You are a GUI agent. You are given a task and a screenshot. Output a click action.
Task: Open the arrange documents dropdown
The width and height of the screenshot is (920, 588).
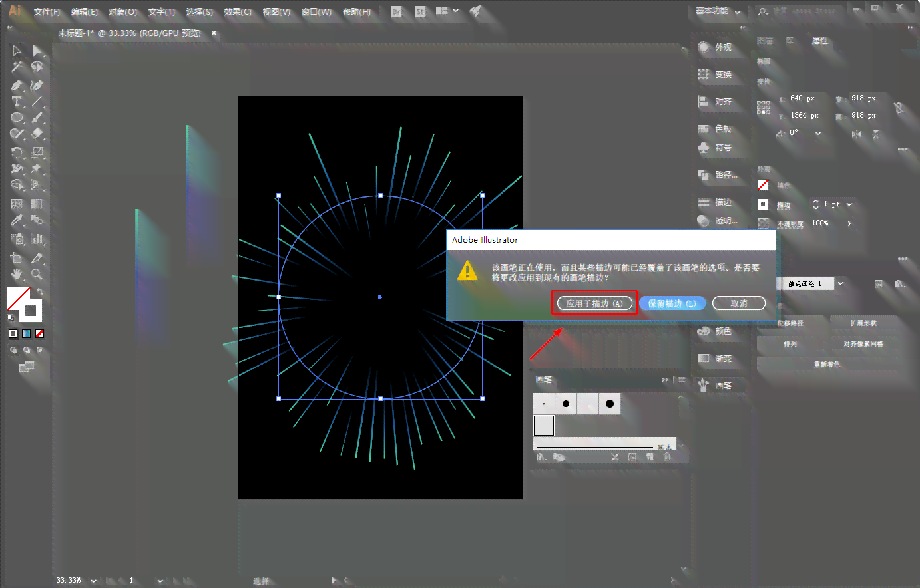[x=447, y=11]
